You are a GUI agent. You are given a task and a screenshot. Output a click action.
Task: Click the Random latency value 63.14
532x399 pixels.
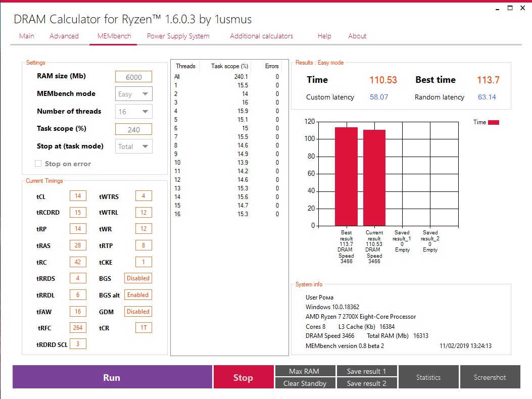coord(487,97)
